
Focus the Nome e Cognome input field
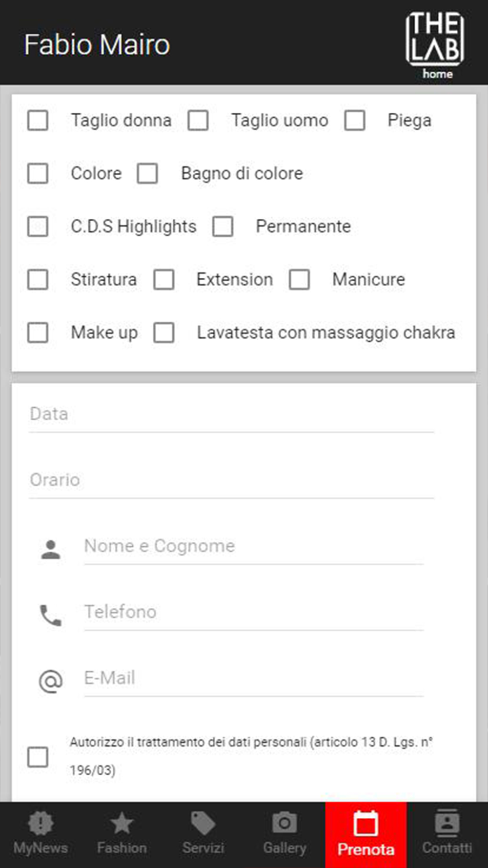(x=254, y=546)
